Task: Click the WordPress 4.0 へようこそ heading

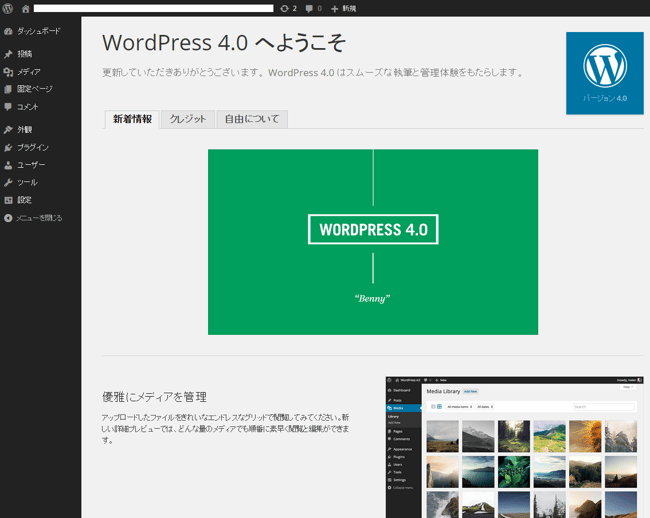Action: pyautogui.click(x=224, y=43)
